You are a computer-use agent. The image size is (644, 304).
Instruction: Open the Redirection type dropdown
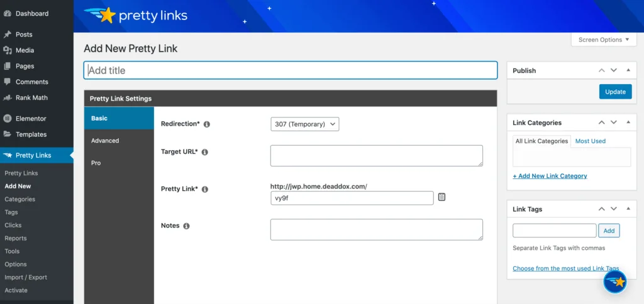click(x=305, y=124)
